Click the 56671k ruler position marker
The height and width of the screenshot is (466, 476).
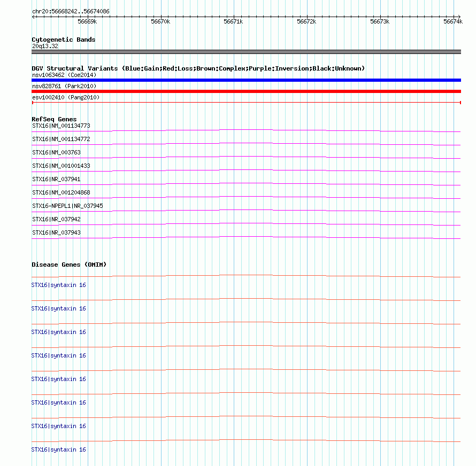point(233,21)
